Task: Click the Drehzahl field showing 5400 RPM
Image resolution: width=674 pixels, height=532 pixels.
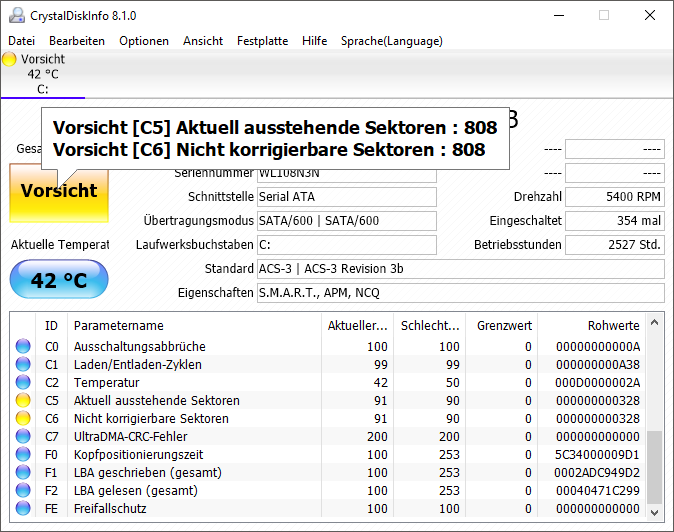Action: coord(615,197)
